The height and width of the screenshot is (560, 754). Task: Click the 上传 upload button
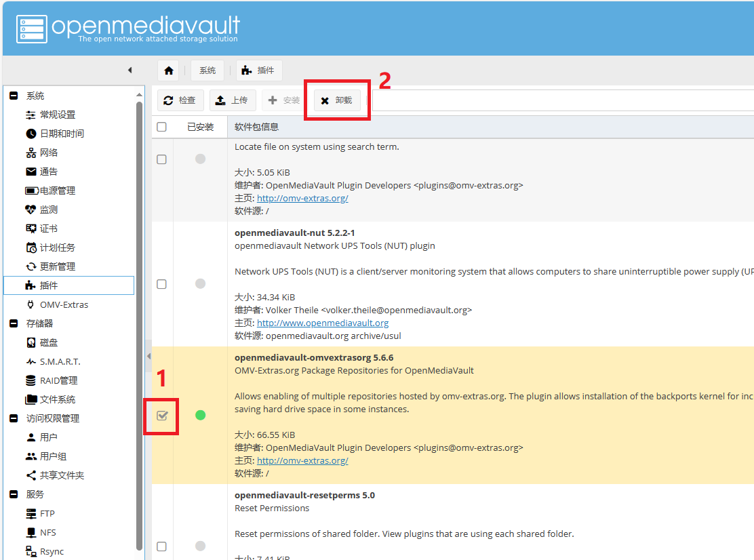pyautogui.click(x=232, y=100)
